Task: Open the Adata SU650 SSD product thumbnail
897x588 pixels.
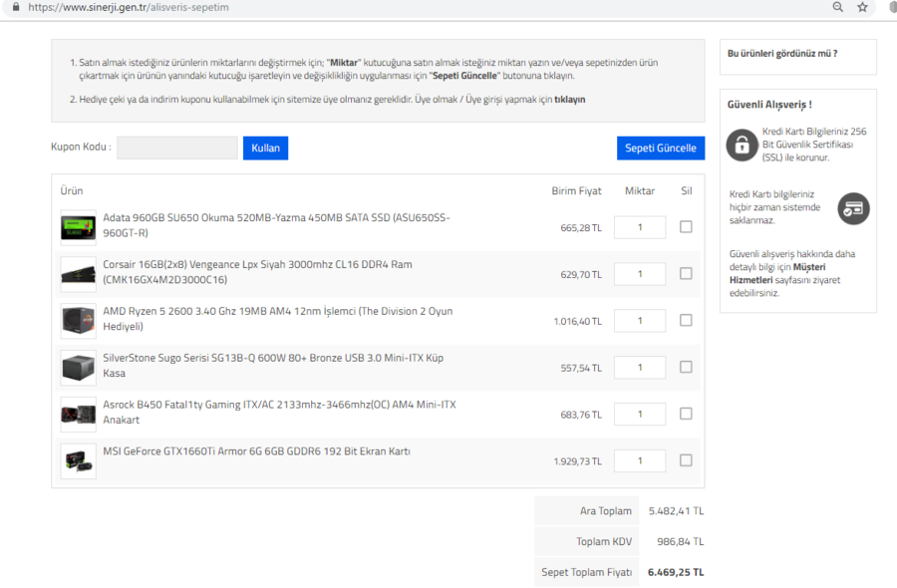Action: click(x=78, y=227)
